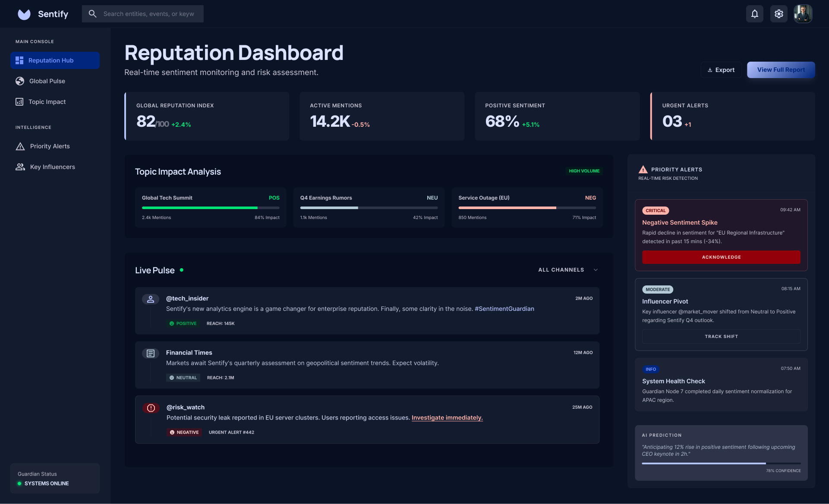
Task: Click the @tech_insider user avatar icon
Action: click(x=151, y=299)
